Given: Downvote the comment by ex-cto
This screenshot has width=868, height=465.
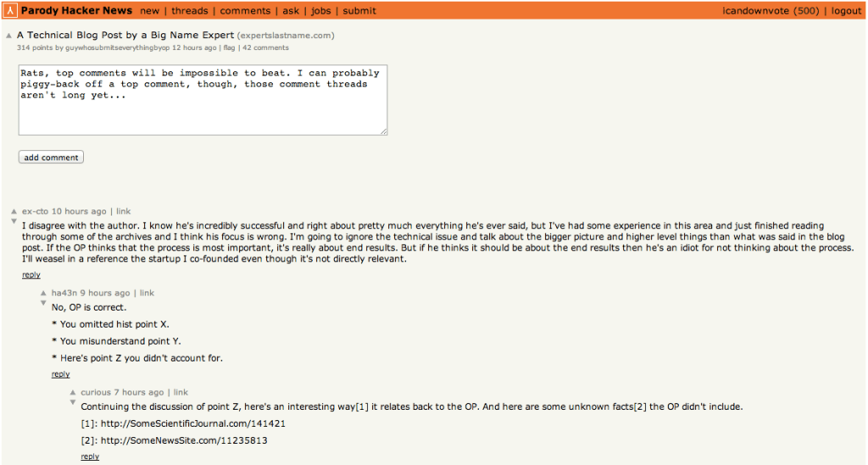Looking at the screenshot, I should [14, 221].
